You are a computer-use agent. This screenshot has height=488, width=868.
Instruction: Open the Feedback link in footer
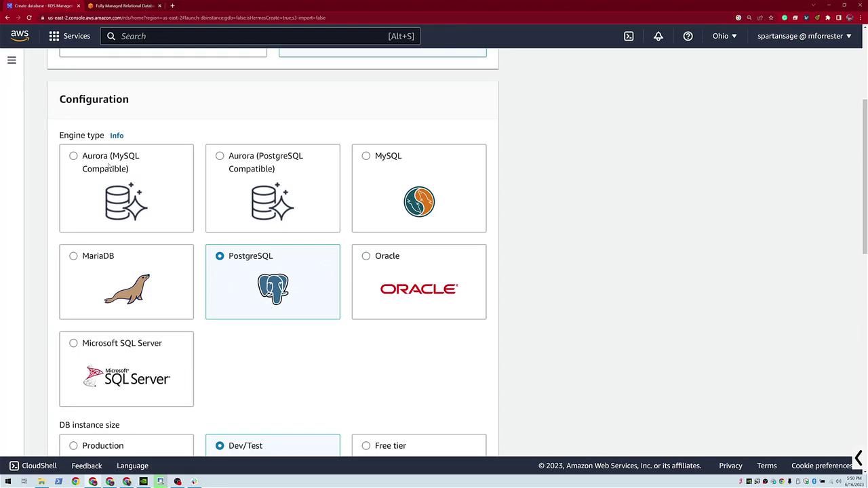tap(87, 466)
